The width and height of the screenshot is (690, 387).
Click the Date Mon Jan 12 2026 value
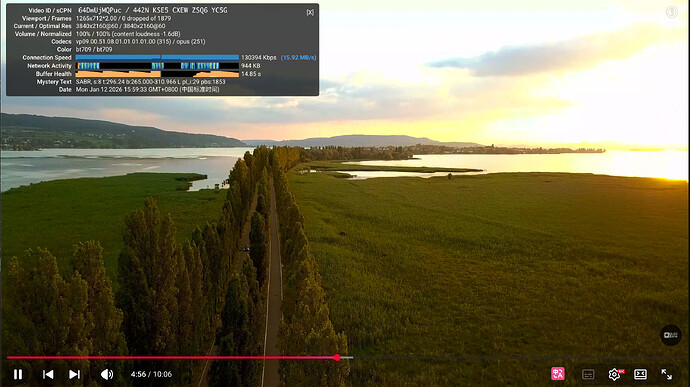pyautogui.click(x=147, y=89)
